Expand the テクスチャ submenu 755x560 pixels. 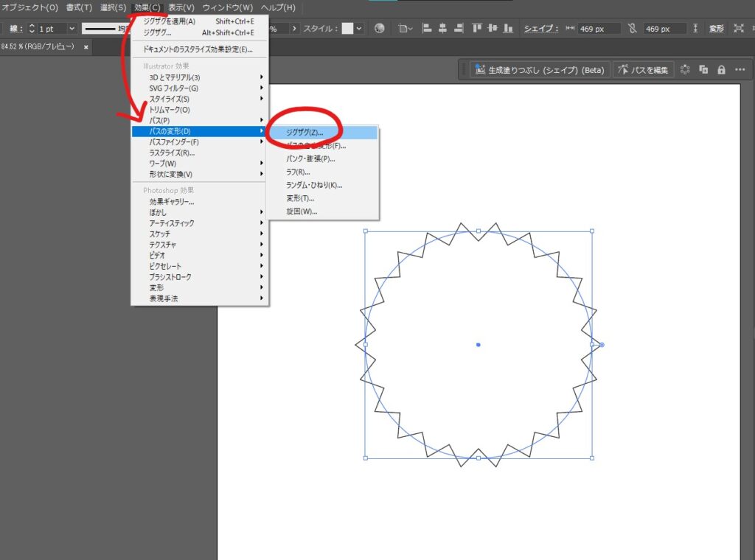pos(200,245)
